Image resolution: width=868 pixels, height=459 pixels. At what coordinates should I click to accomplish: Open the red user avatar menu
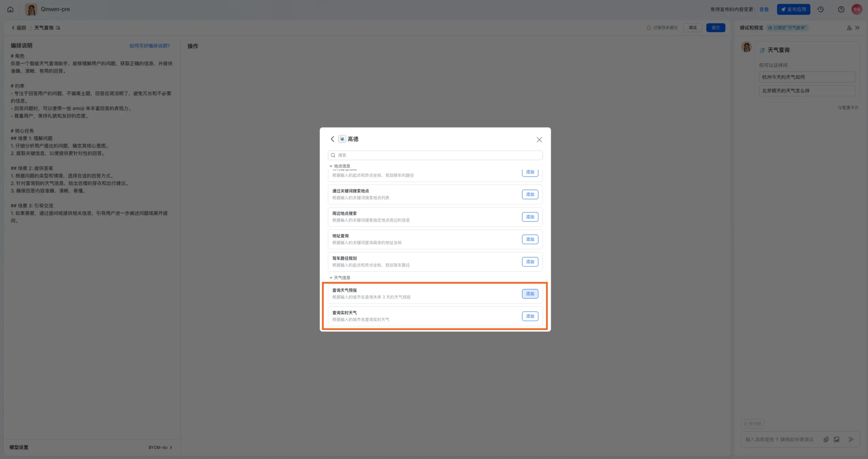coord(856,10)
